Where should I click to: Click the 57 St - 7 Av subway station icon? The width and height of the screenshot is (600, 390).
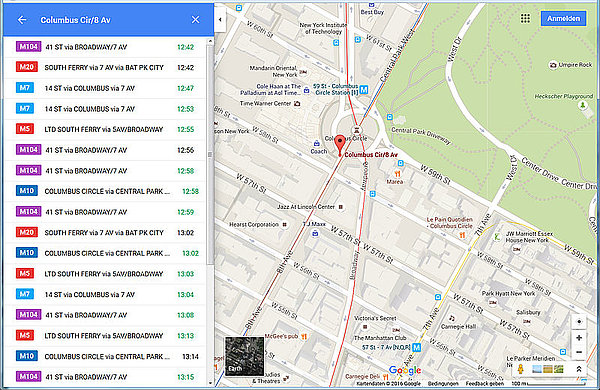417,348
